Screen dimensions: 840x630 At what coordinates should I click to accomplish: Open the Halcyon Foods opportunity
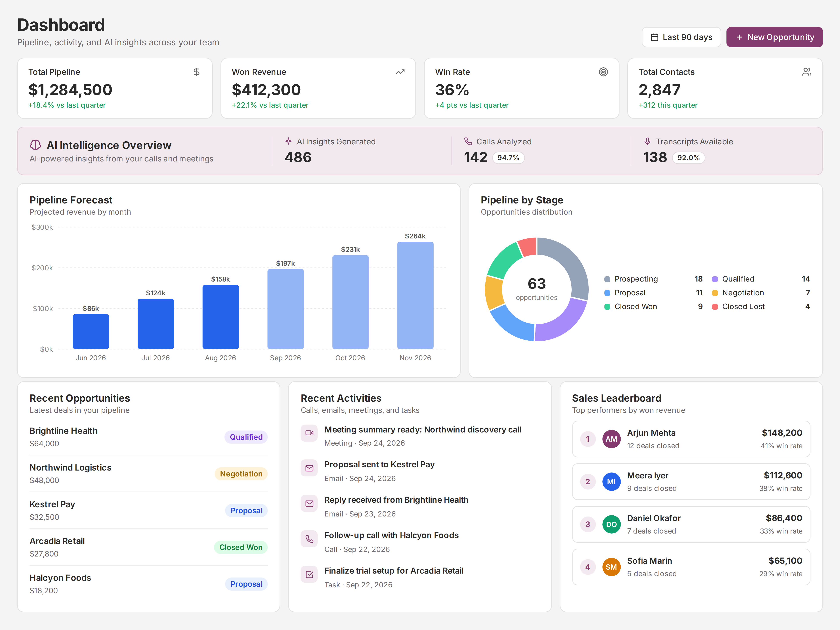click(x=149, y=584)
